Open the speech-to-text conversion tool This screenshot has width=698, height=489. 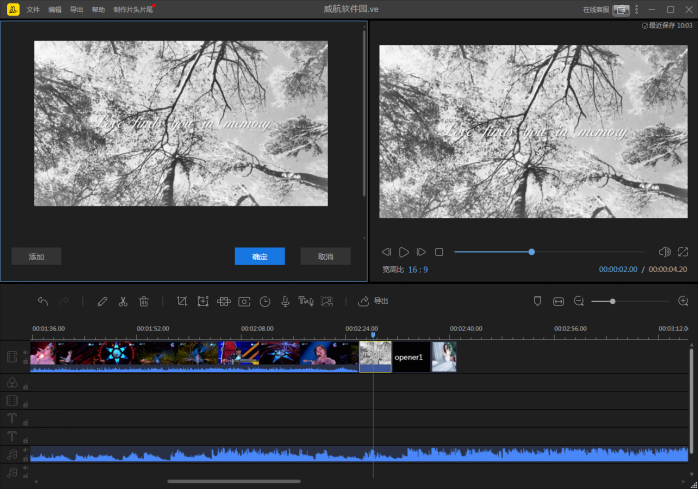(x=306, y=301)
